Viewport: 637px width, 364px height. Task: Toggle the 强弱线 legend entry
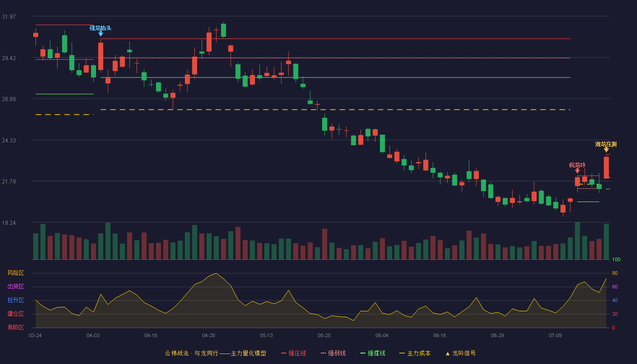[x=333, y=353]
